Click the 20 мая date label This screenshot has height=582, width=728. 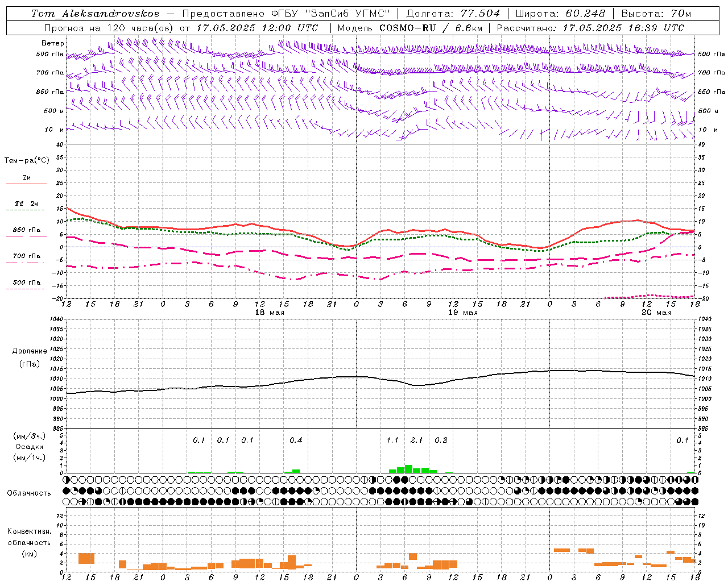tap(656, 313)
